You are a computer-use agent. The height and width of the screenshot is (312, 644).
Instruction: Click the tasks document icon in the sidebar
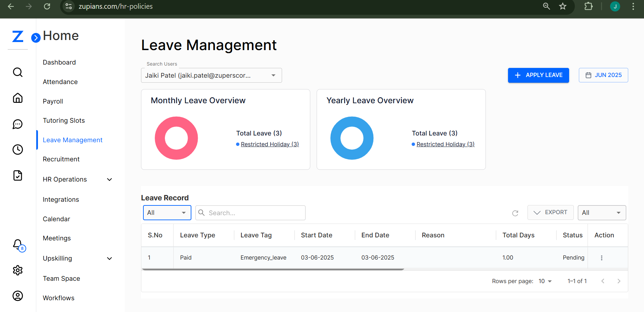click(17, 175)
